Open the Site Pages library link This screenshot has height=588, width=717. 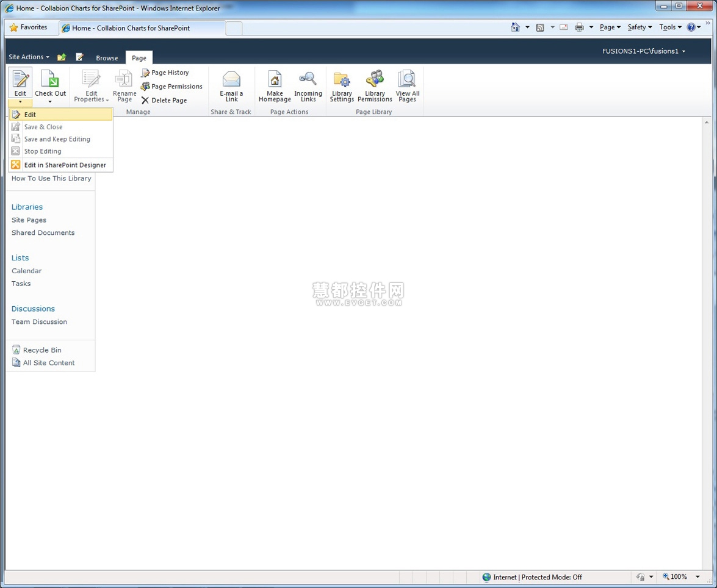pyautogui.click(x=29, y=220)
